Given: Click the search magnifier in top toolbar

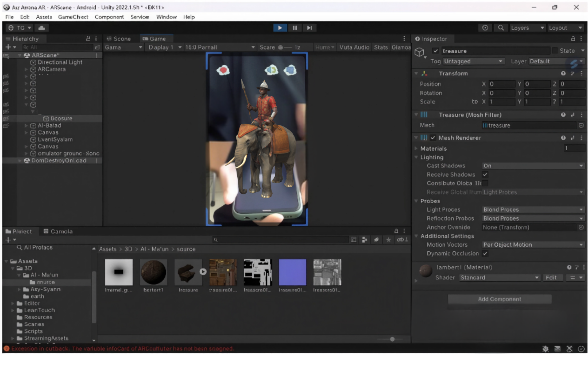Looking at the screenshot, I should (500, 28).
